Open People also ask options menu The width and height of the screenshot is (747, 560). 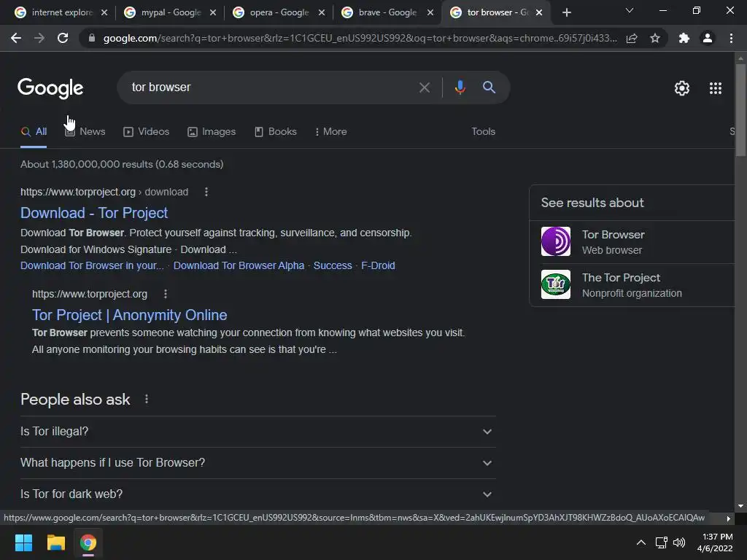[x=146, y=399]
